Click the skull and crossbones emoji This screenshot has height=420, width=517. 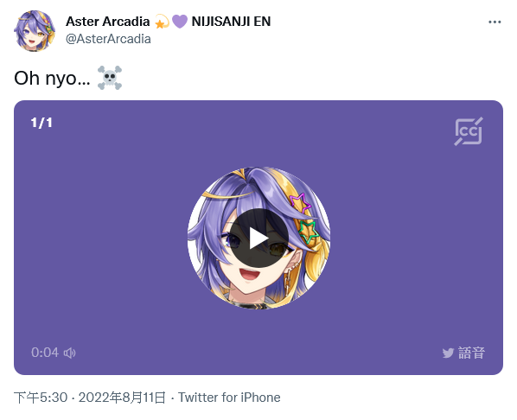[x=110, y=78]
